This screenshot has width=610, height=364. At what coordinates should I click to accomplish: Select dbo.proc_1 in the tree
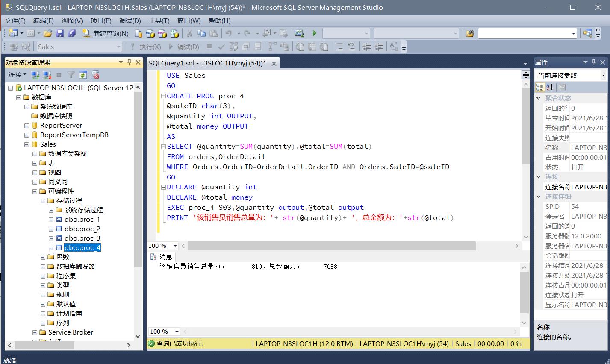[82, 220]
